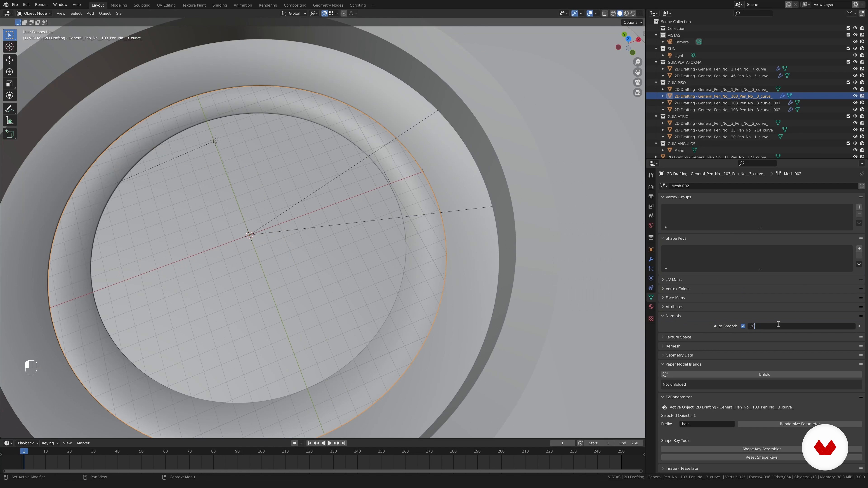The image size is (868, 488).
Task: Toggle Auto Smooth checkbox
Action: pyautogui.click(x=743, y=326)
